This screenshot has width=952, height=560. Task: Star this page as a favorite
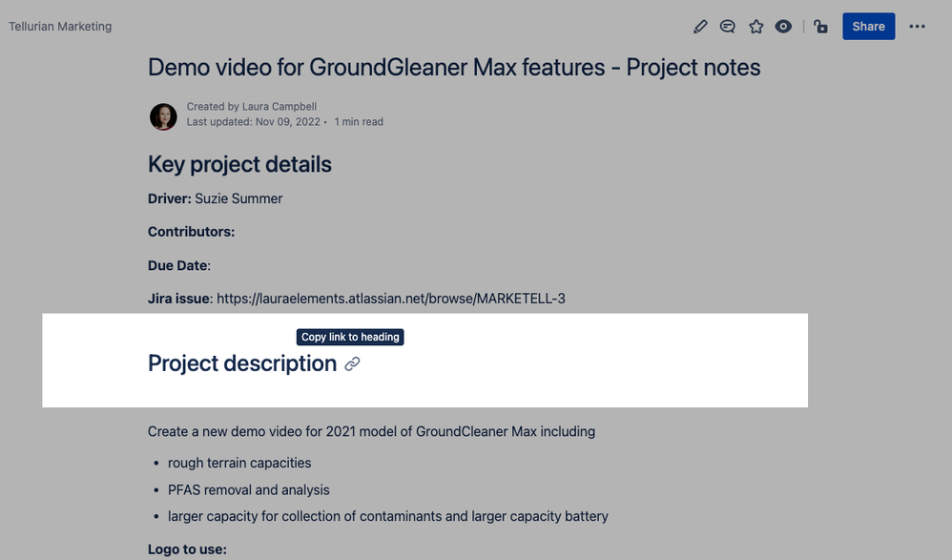click(755, 27)
